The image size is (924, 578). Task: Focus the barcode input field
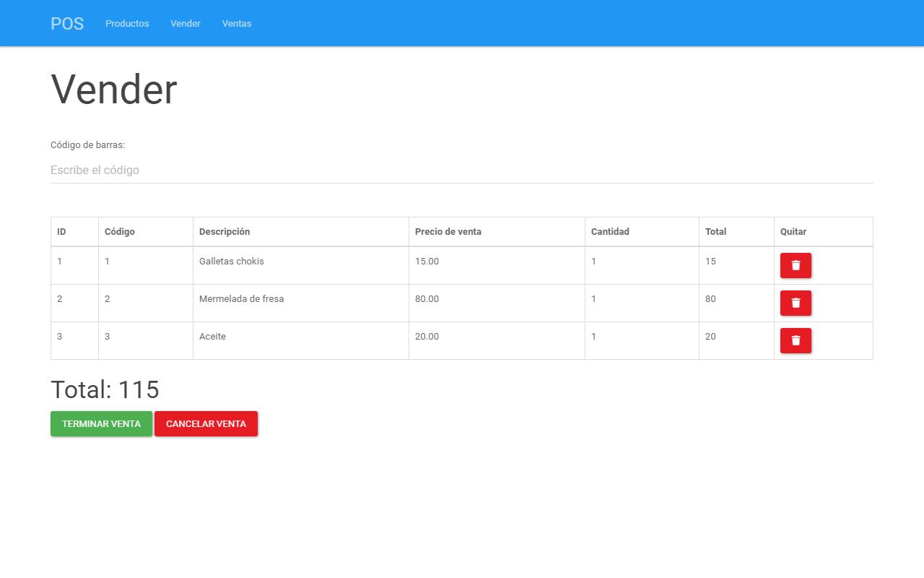click(x=462, y=171)
